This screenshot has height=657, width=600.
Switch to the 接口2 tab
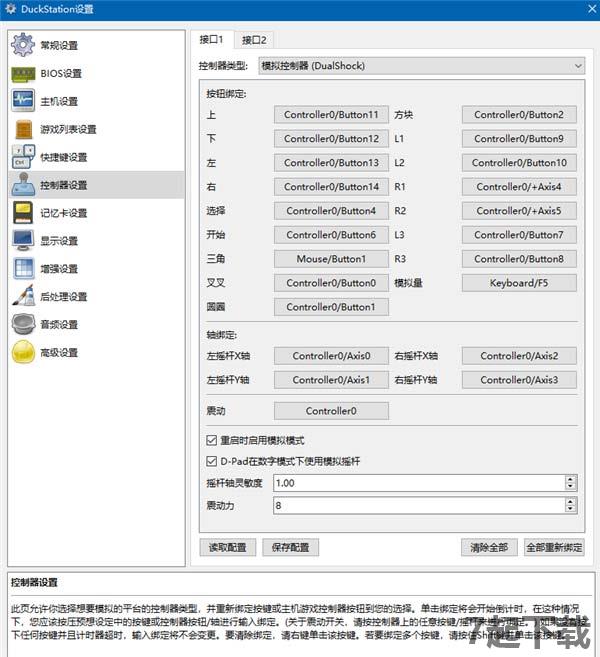(x=254, y=40)
